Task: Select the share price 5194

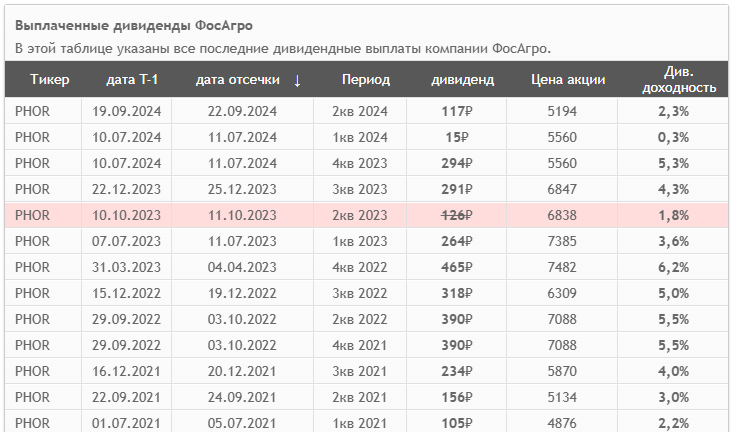Action: [562, 111]
